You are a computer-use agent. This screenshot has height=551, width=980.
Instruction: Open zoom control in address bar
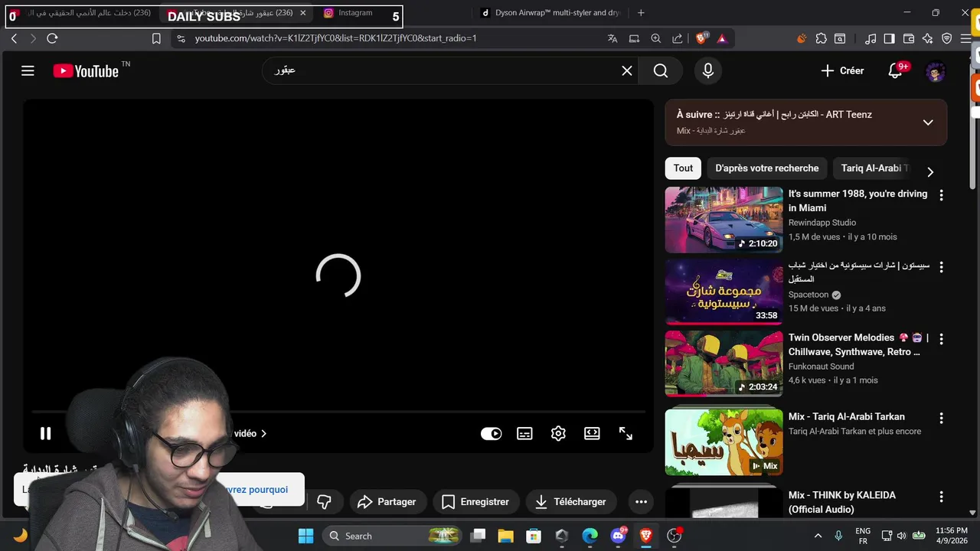pyautogui.click(x=656, y=38)
